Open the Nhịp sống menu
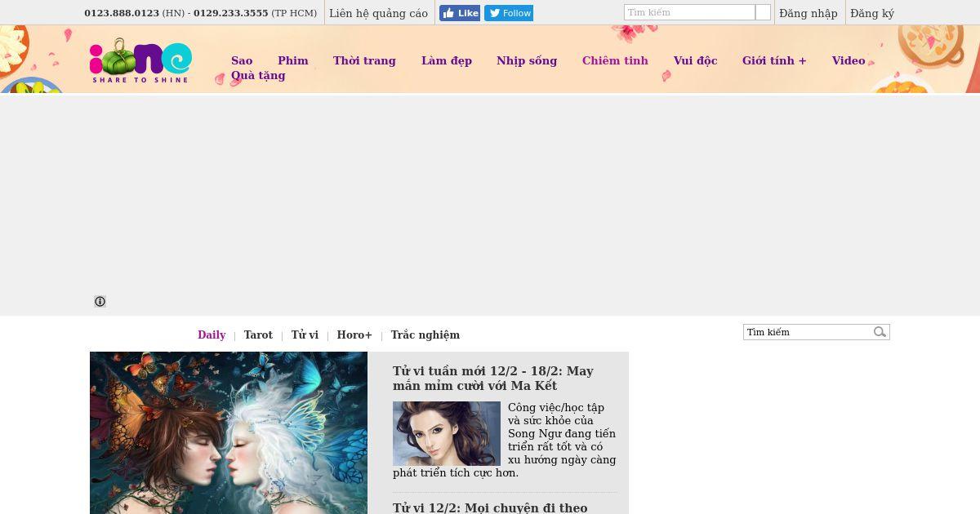Image resolution: width=980 pixels, height=514 pixels. pos(527,60)
